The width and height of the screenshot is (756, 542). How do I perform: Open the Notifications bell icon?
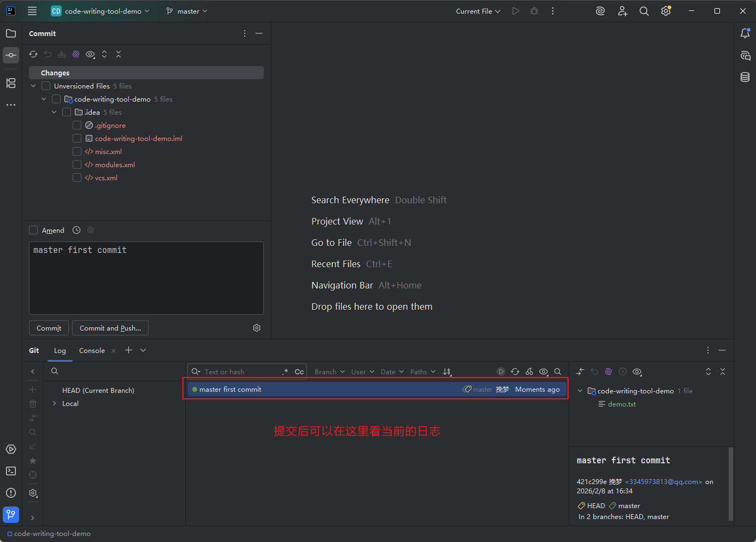pos(745,33)
